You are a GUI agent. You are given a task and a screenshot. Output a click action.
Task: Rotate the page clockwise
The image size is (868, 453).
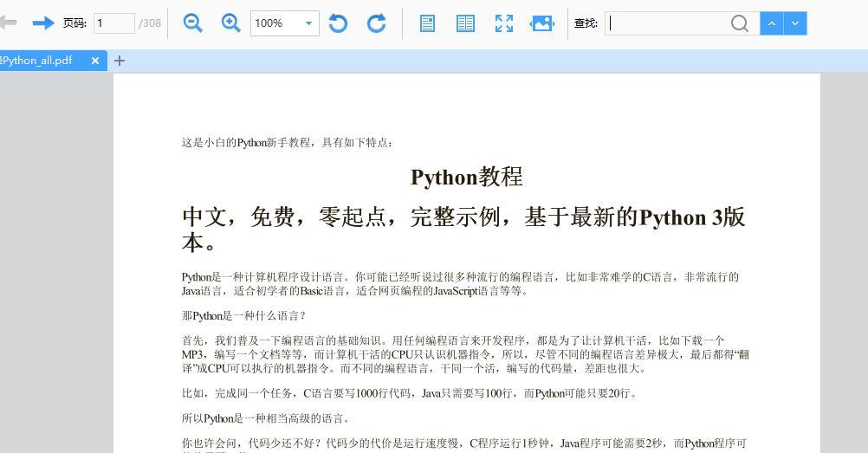coord(377,23)
